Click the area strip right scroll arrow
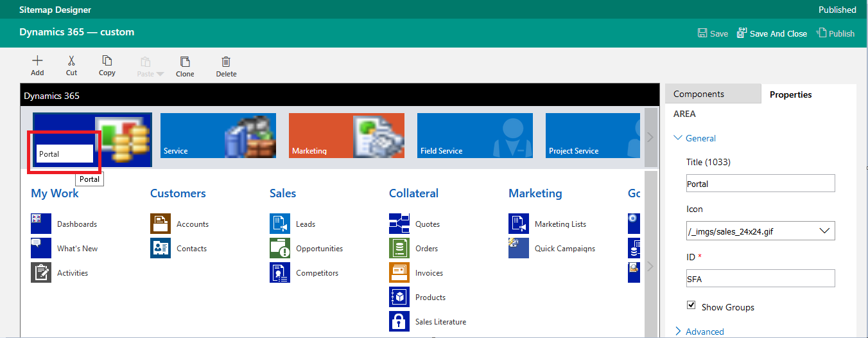The width and height of the screenshot is (868, 338). pyautogui.click(x=650, y=137)
